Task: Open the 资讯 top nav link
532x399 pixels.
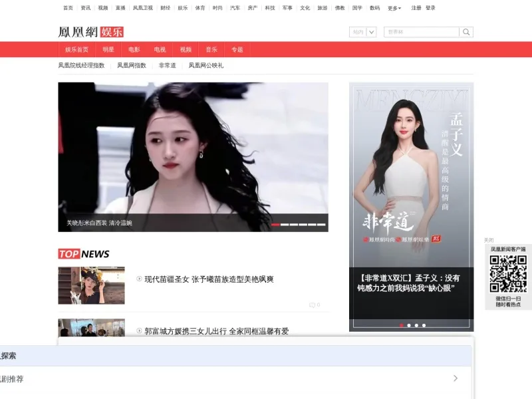Action: pyautogui.click(x=86, y=8)
